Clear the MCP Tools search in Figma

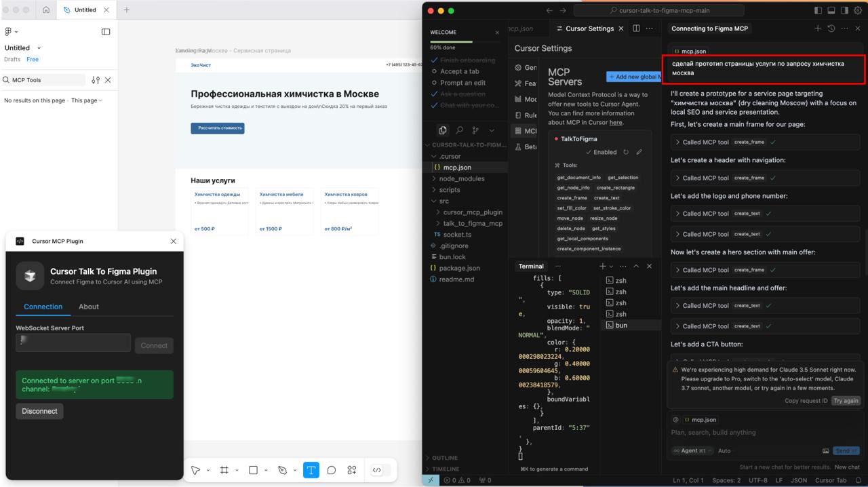(108, 80)
